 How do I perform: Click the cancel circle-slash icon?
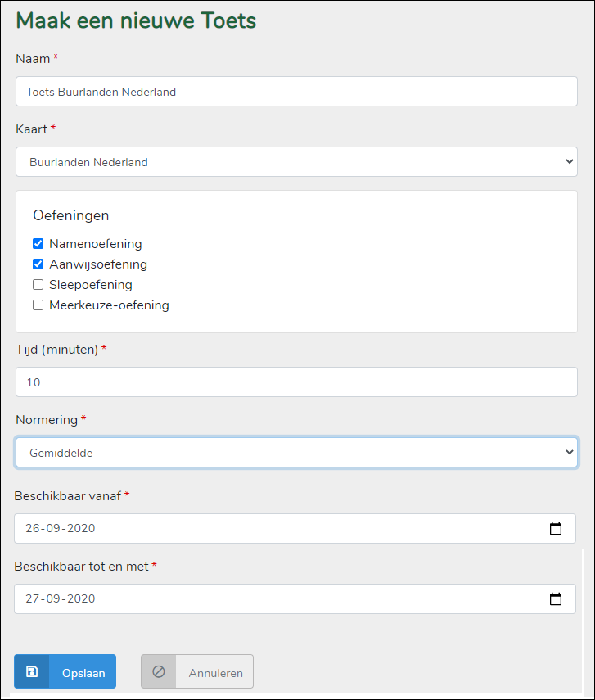[159, 672]
